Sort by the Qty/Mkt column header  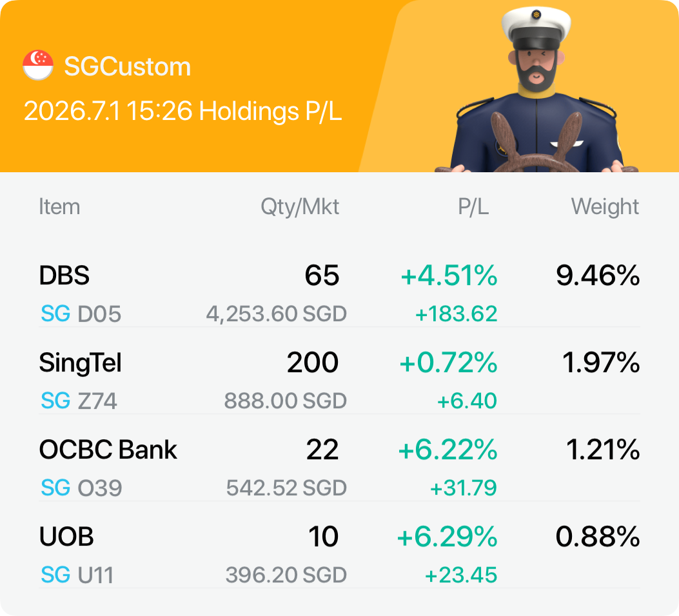tap(300, 207)
